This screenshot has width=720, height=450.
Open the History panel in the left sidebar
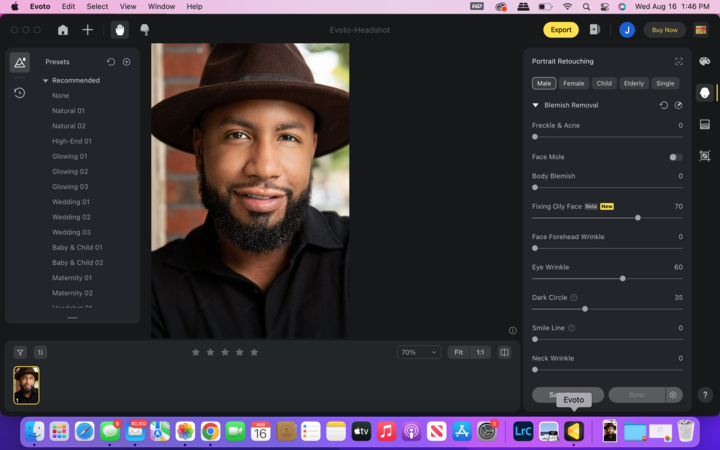pos(19,93)
